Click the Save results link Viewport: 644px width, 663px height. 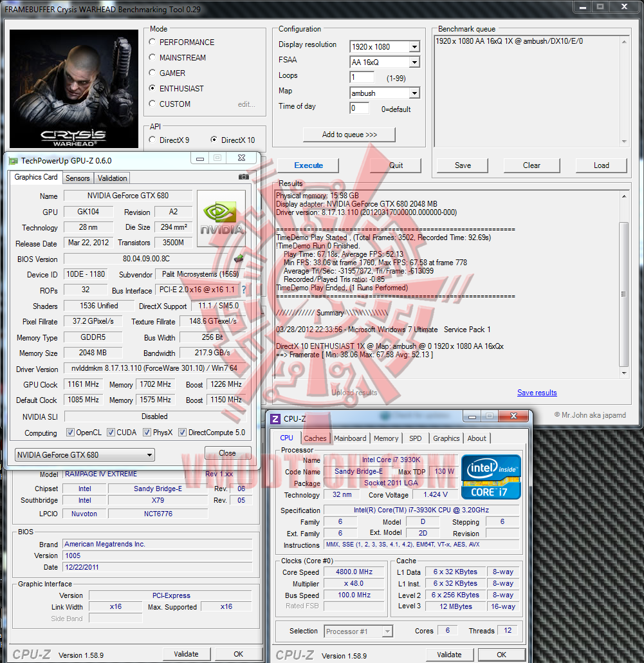[x=537, y=393]
